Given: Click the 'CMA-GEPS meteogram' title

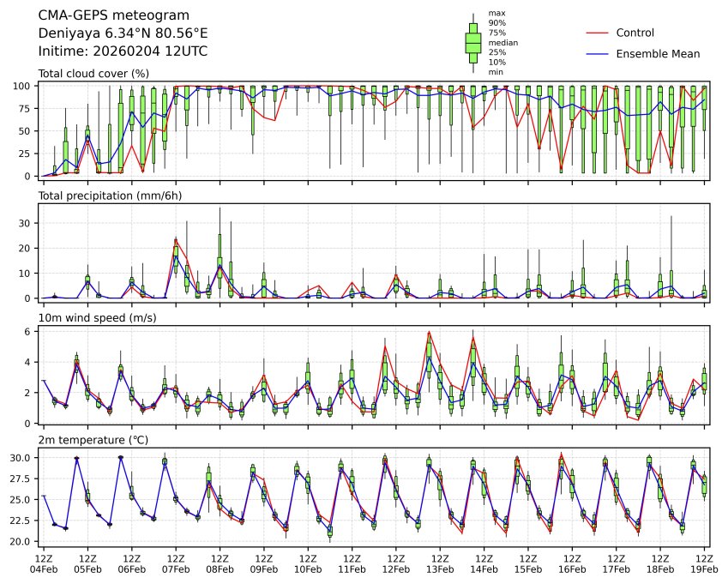Looking at the screenshot, I should pos(103,15).
